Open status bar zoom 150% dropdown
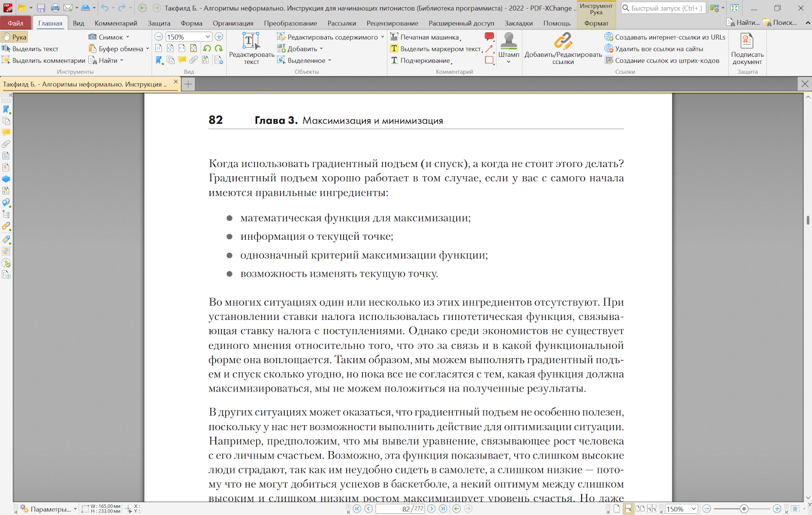Screen dimensions: 812x515 pyautogui.click(x=694, y=508)
